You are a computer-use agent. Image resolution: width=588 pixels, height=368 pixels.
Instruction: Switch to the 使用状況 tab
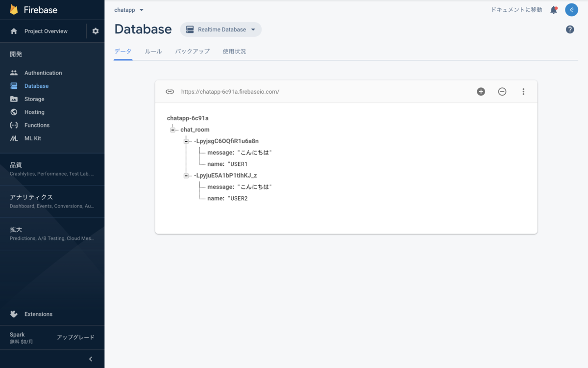[234, 51]
